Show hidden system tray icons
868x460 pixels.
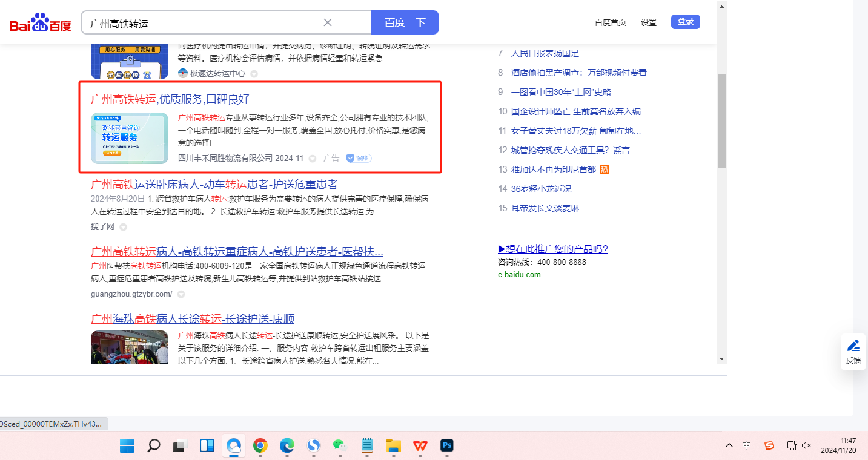click(729, 445)
